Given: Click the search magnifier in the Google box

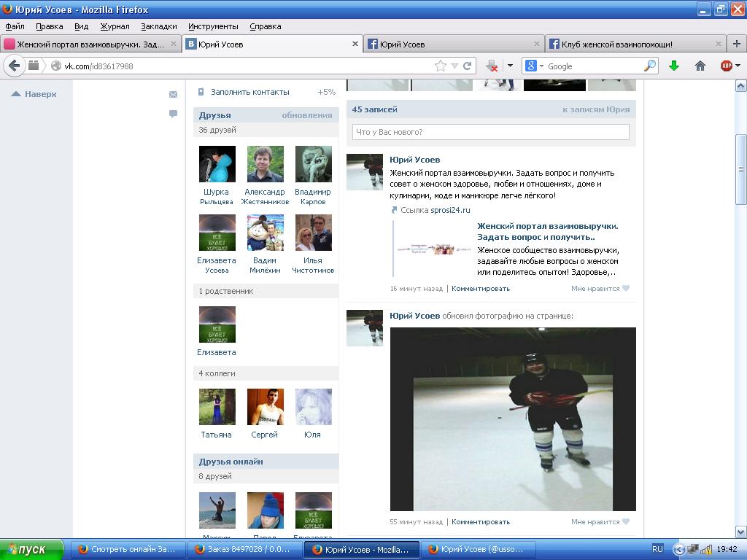Looking at the screenshot, I should (650, 66).
